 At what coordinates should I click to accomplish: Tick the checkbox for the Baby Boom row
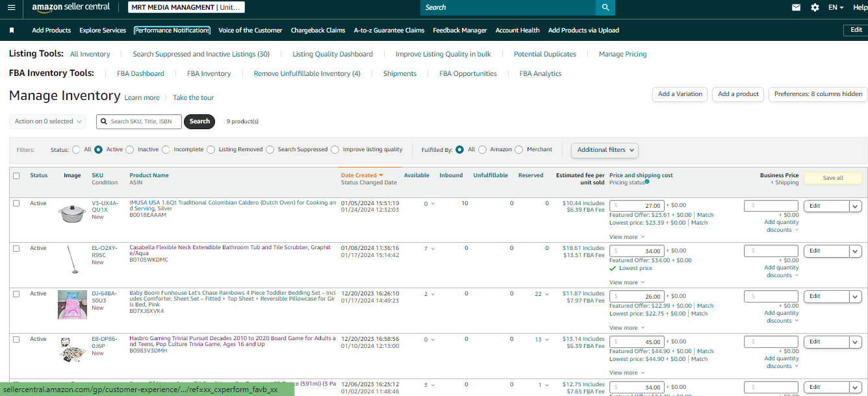point(16,293)
